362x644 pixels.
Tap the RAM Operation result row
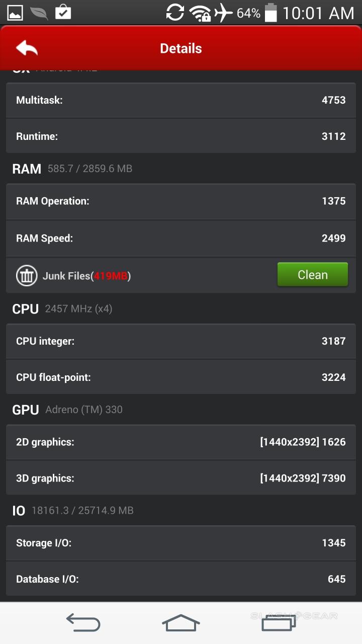[x=181, y=201]
